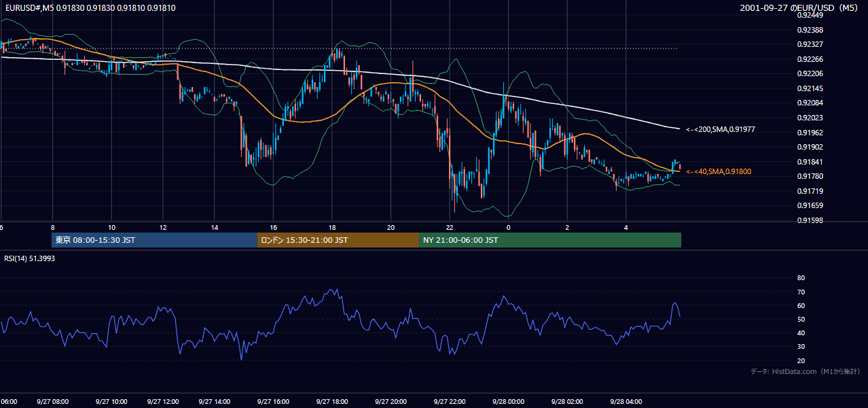Click the 9/27 08:00 time axis label
Viewport: 868px width, 408px height.
click(x=52, y=402)
